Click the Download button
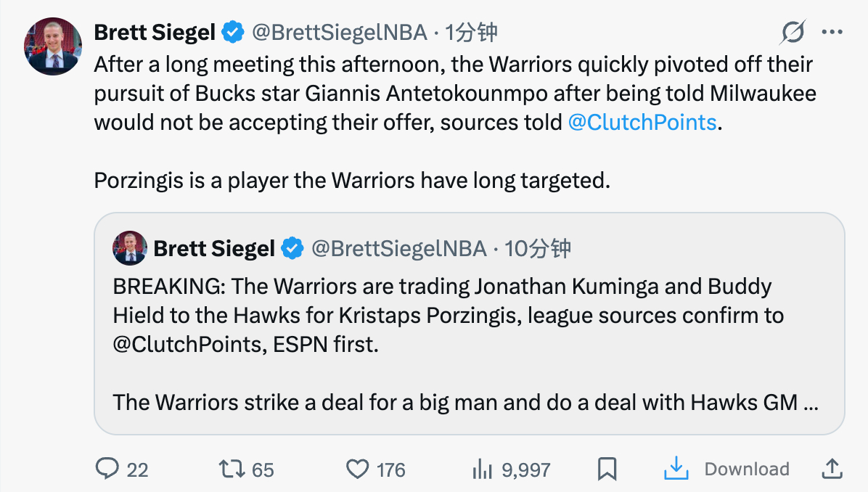868x492 pixels. (x=746, y=469)
